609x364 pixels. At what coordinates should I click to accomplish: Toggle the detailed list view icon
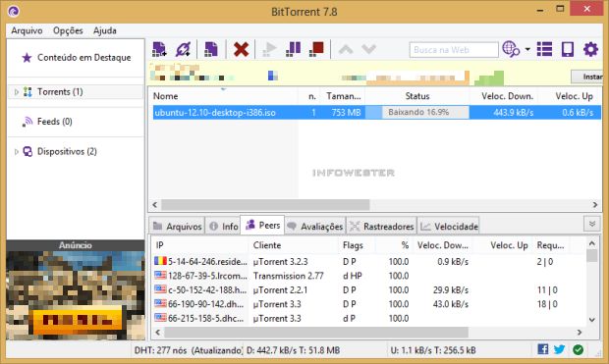point(544,49)
